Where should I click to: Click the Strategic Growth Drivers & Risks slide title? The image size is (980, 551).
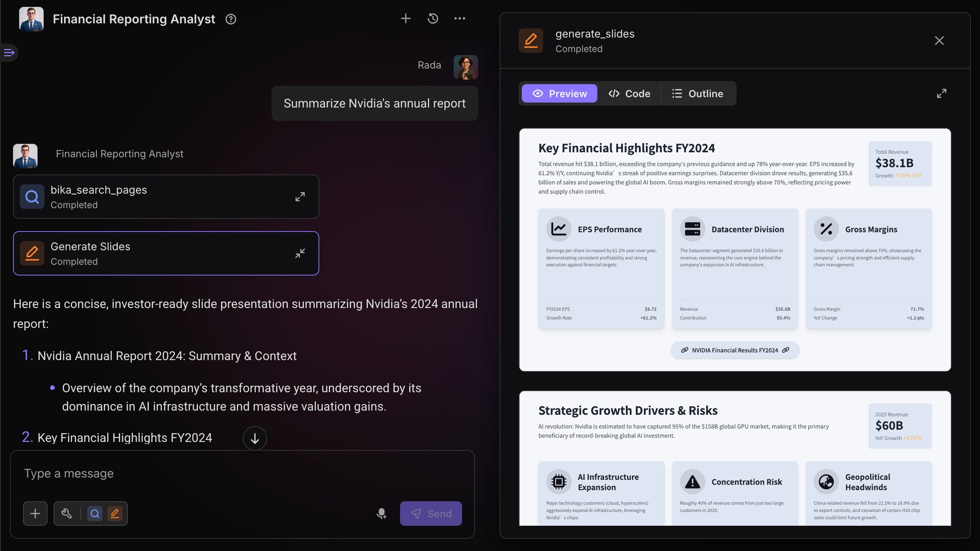pyautogui.click(x=628, y=410)
